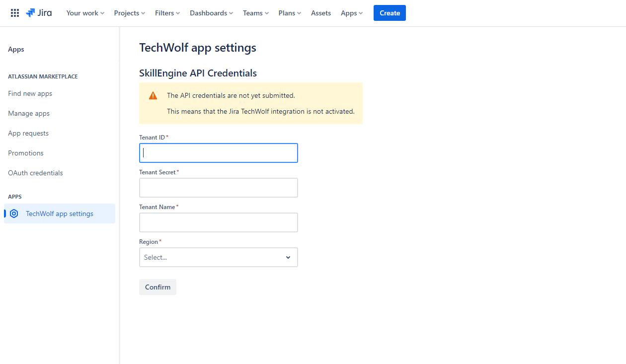626x364 pixels.
Task: Click the Assets menu item
Action: [320, 13]
